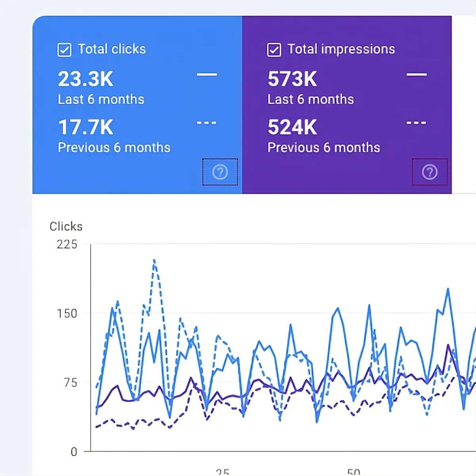The width and height of the screenshot is (476, 476).
Task: Click 'Last 6 months' under Total impressions
Action: tap(311, 99)
